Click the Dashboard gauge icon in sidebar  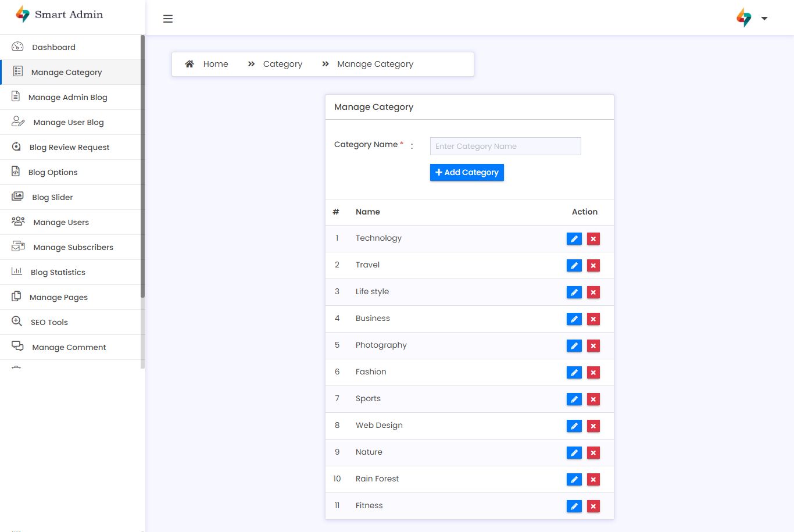point(17,47)
